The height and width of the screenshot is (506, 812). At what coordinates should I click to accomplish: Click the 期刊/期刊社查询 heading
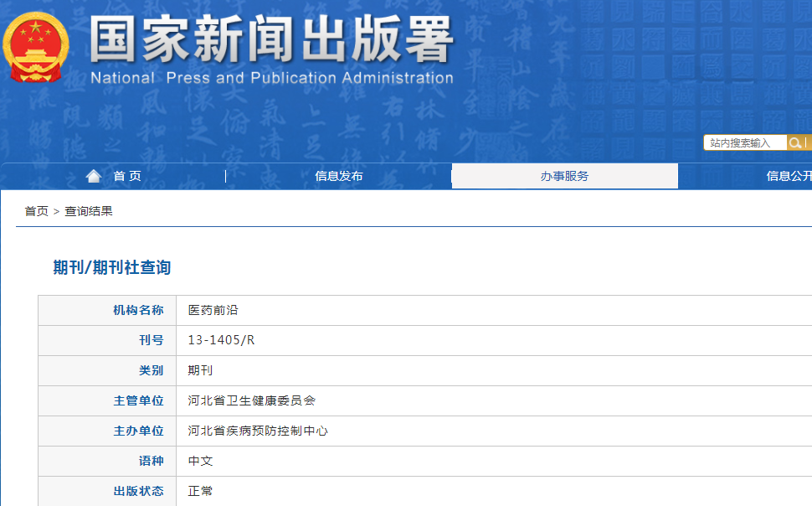pos(112,267)
